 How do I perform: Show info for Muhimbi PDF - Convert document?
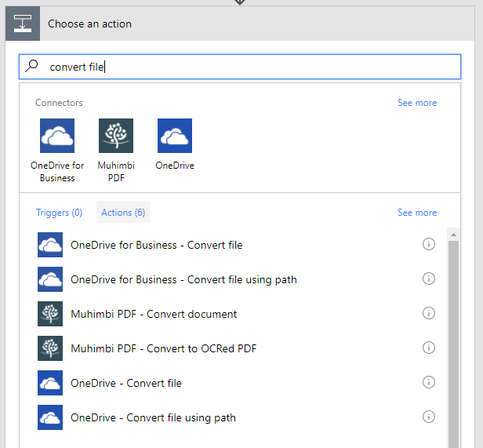429,314
